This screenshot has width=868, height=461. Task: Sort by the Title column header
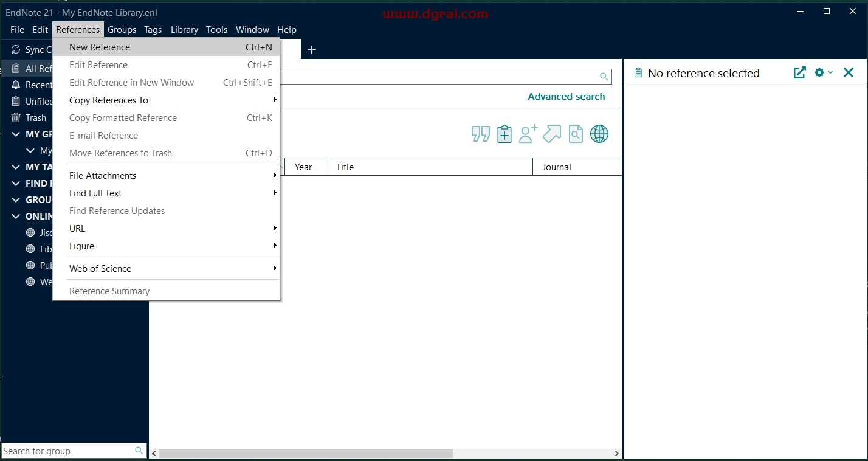[x=429, y=167]
